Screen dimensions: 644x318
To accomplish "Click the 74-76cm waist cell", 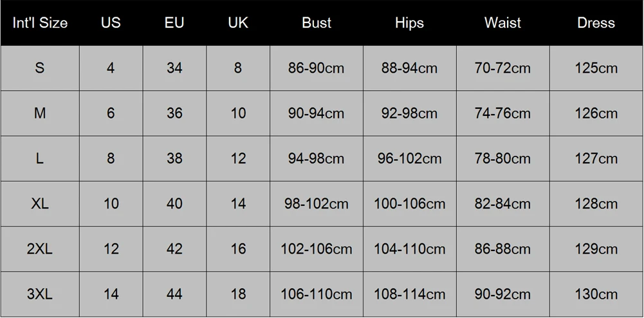I will pyautogui.click(x=502, y=113).
